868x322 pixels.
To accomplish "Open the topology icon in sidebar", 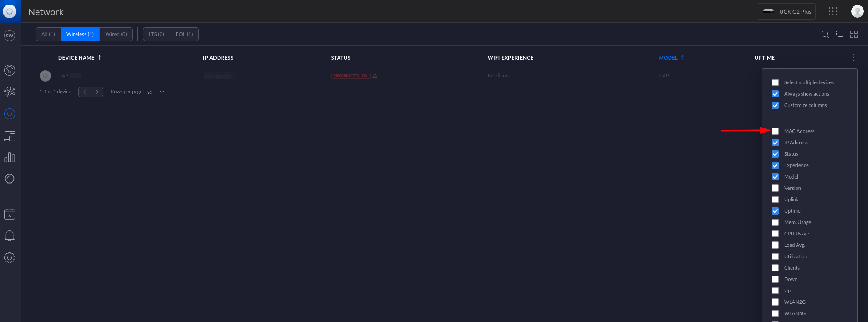I will (x=10, y=92).
